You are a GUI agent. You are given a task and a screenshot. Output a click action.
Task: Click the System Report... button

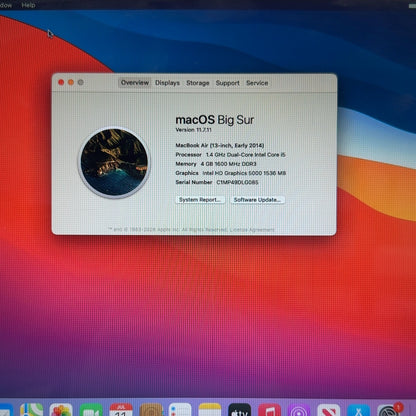[200, 200]
